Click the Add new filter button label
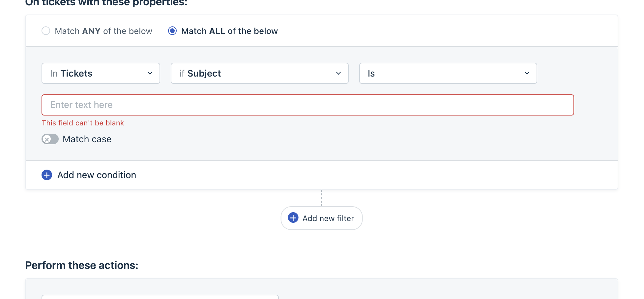Screen dimensions: 644x299 [x=328, y=218]
